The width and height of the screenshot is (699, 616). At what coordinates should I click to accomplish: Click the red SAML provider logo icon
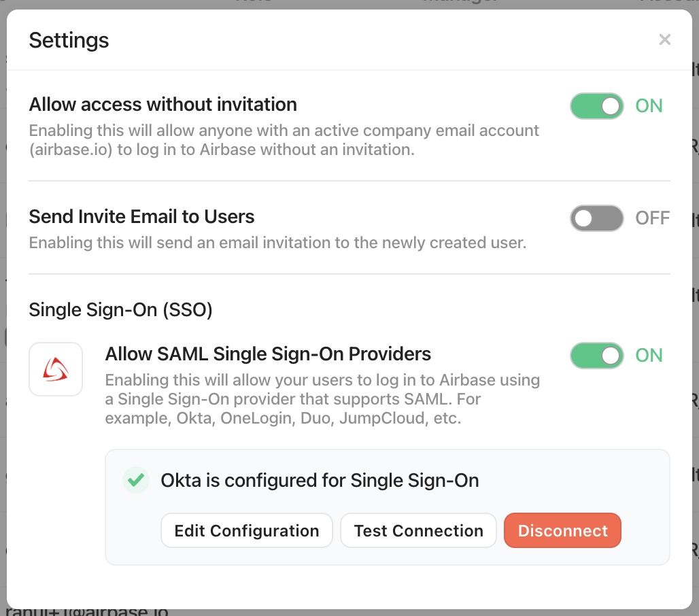[56, 369]
